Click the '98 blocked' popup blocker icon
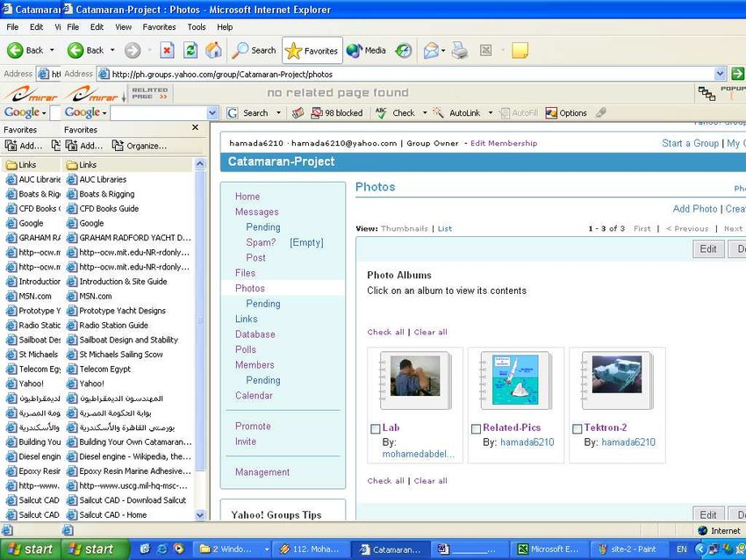The image size is (746, 560). (x=338, y=112)
